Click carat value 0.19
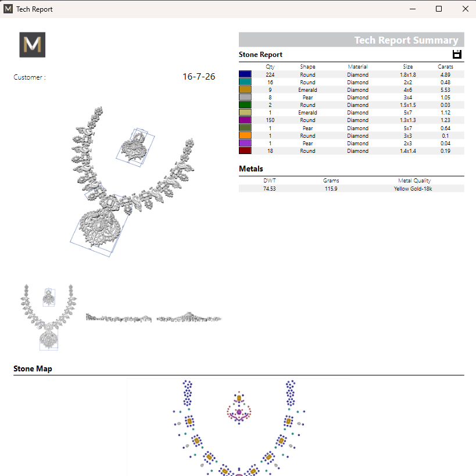Image resolution: width=476 pixels, height=476 pixels. 445,151
